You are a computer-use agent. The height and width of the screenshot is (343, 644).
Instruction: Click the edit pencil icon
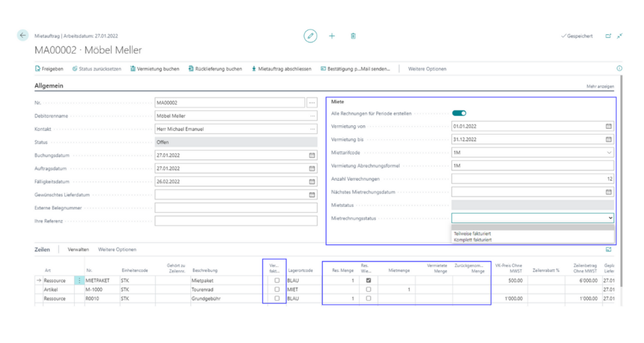tap(310, 36)
